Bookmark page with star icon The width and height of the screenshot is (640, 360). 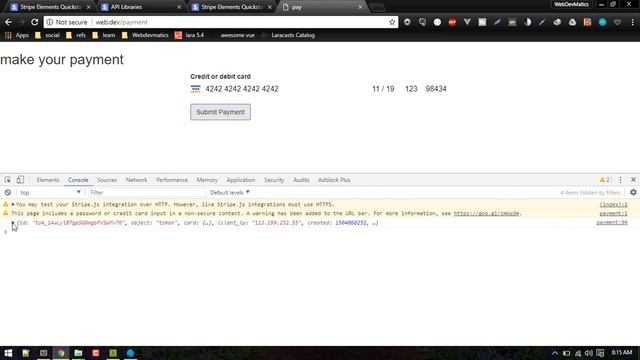pos(392,22)
